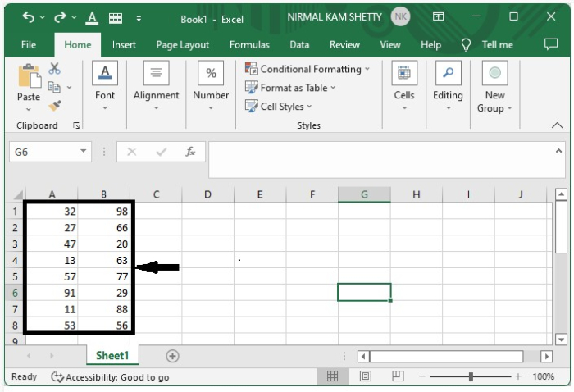The image size is (574, 392).
Task: Open Format as Table menu
Action: coord(290,88)
